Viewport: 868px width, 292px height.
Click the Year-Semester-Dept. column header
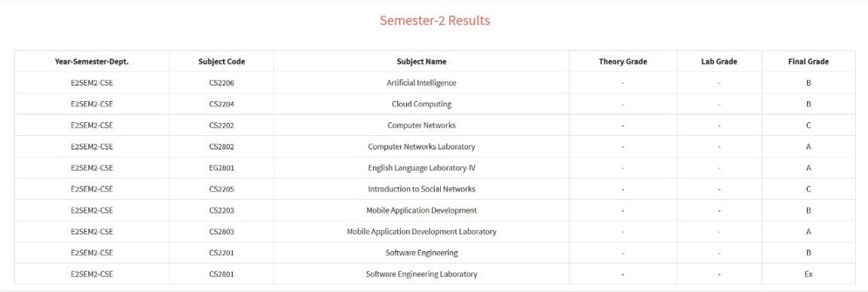[x=92, y=62]
